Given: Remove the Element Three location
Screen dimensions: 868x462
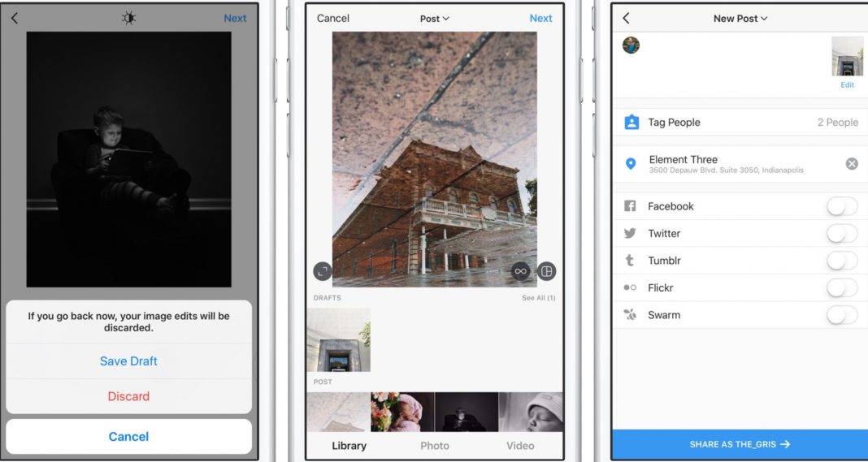Looking at the screenshot, I should (852, 164).
